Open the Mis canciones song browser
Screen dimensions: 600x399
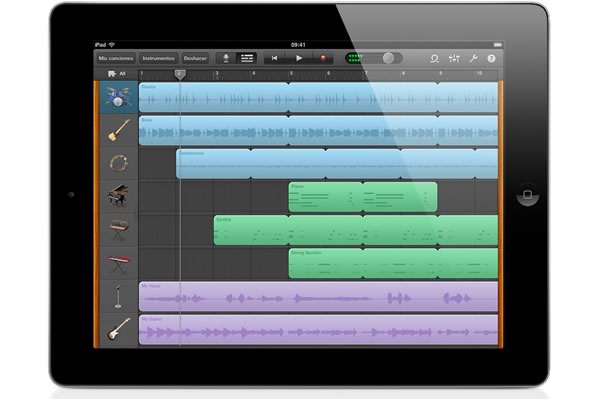point(116,58)
